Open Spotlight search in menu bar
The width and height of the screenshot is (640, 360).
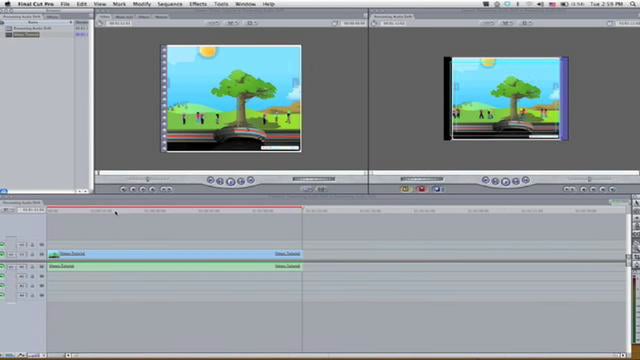[x=633, y=4]
